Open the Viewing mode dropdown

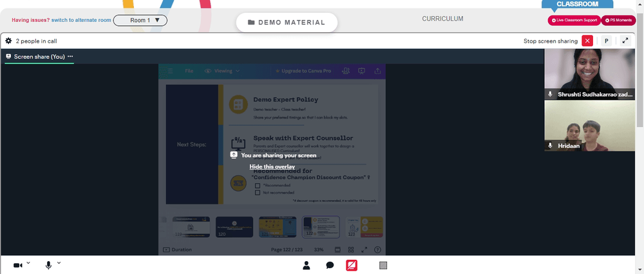[222, 71]
